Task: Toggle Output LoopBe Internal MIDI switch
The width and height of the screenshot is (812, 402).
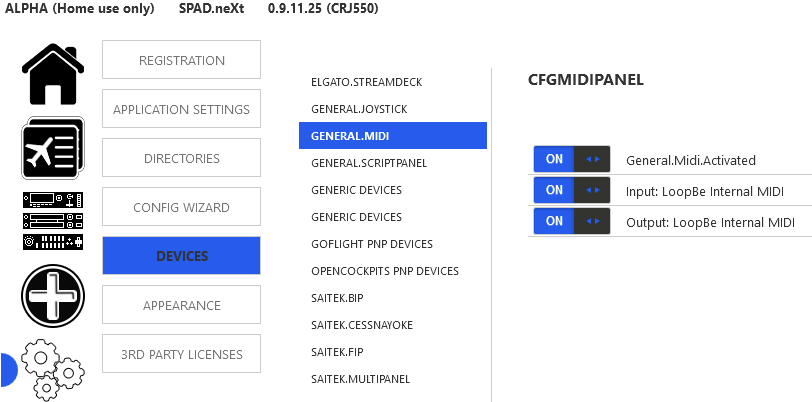Action: point(572,221)
